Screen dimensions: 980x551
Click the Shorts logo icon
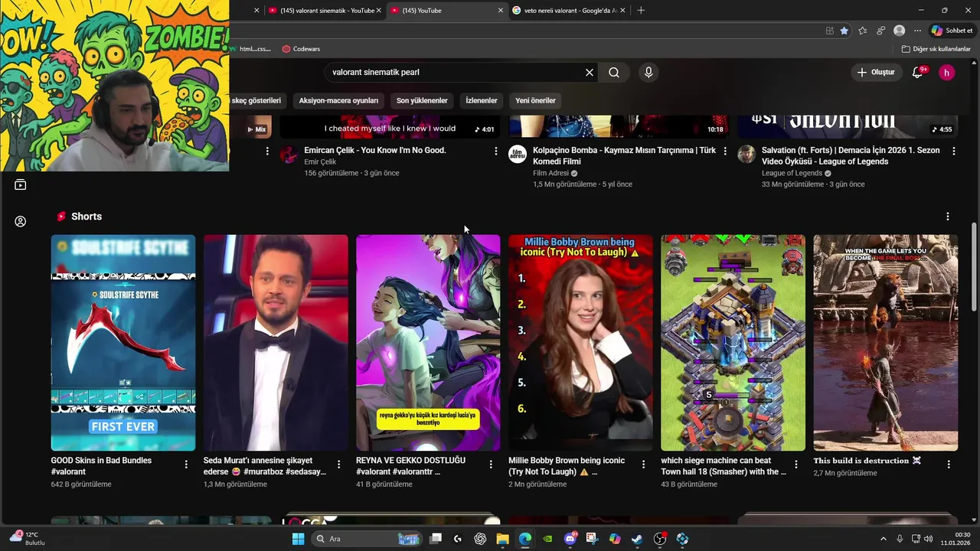tap(61, 217)
